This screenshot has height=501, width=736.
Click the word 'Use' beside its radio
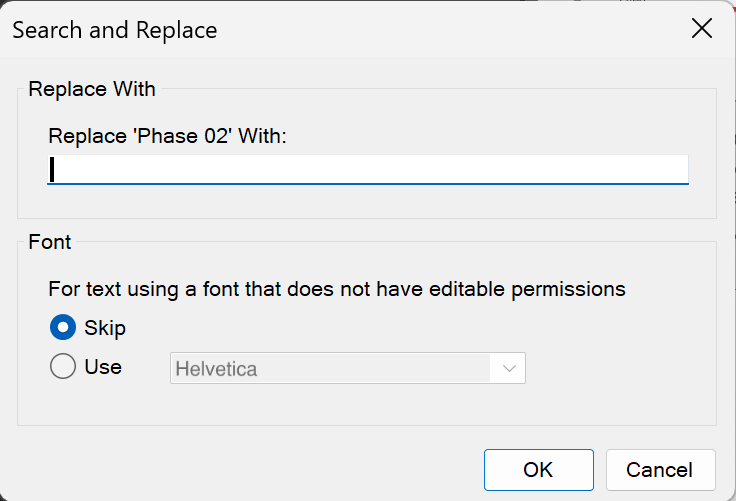point(103,367)
